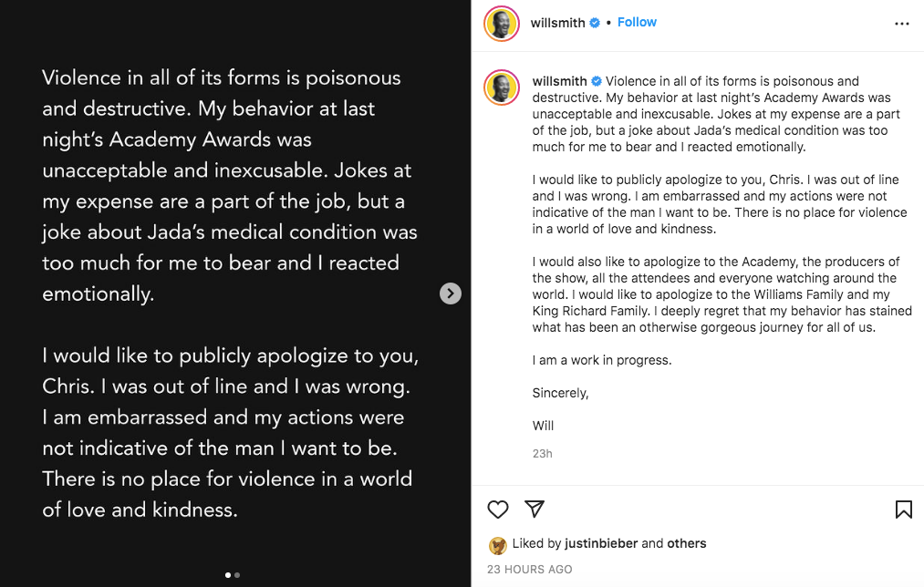Select the second carousel dot indicator
Viewport: 924px width, 587px height.
coord(237,575)
